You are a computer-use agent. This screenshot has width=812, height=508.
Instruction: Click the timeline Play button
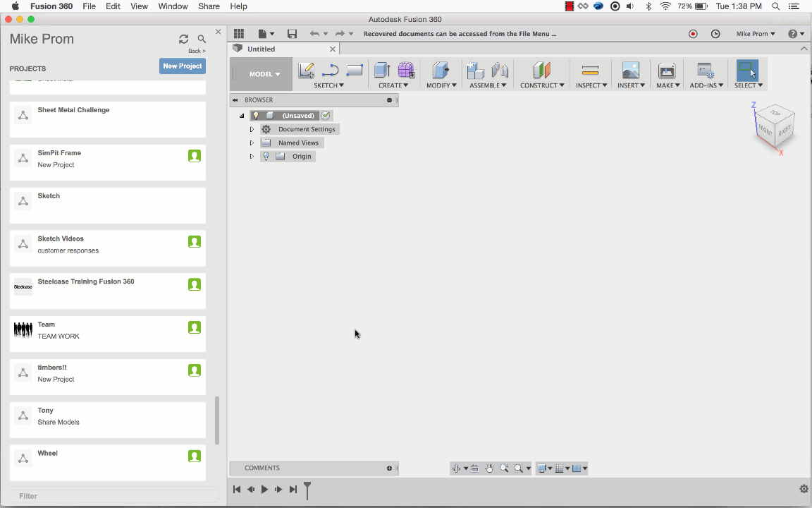coord(264,489)
